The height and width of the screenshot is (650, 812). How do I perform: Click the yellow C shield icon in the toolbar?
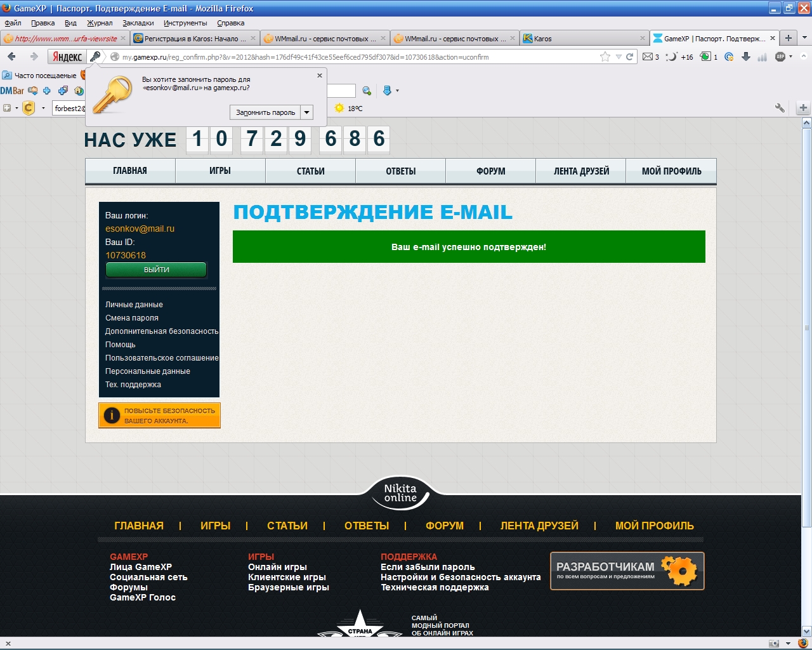29,108
